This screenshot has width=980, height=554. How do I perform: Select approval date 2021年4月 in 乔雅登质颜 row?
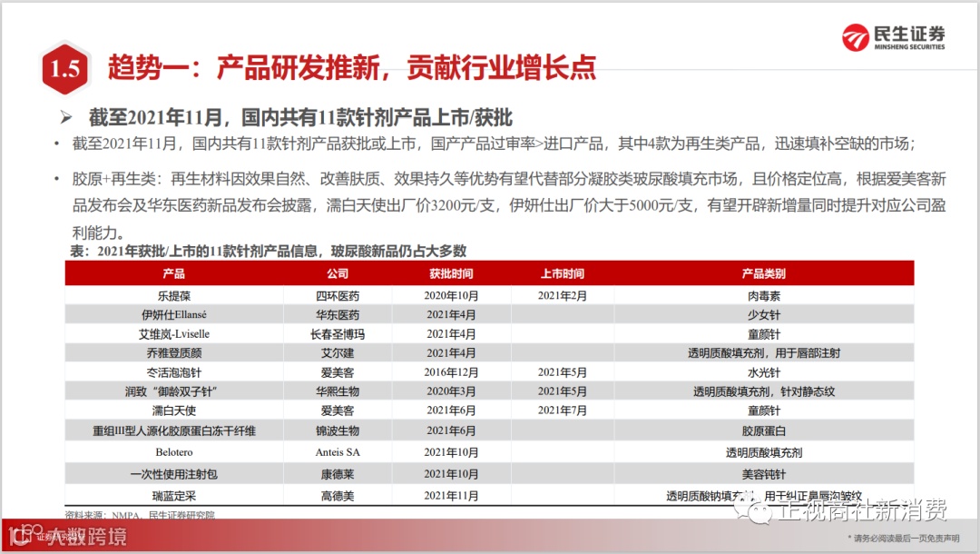click(x=451, y=352)
